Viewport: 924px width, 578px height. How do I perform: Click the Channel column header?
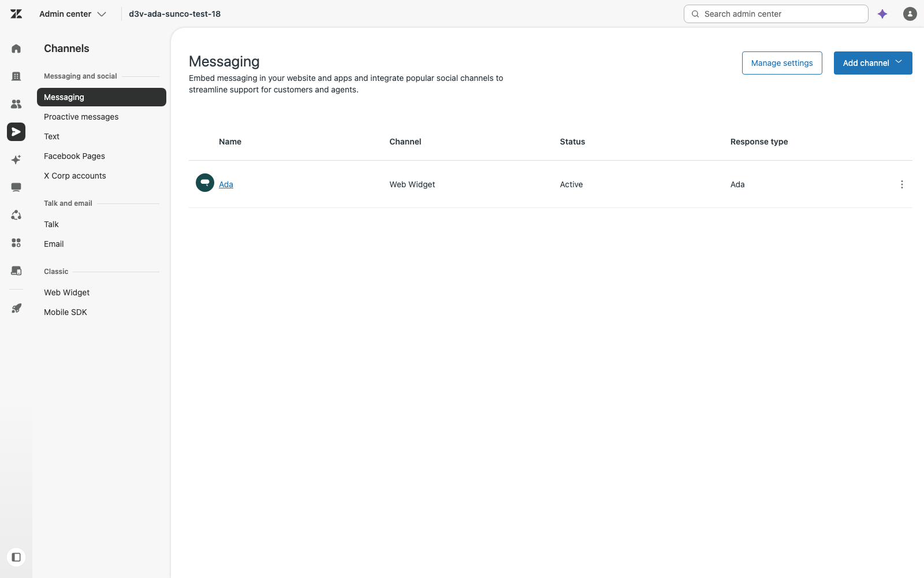[405, 142]
